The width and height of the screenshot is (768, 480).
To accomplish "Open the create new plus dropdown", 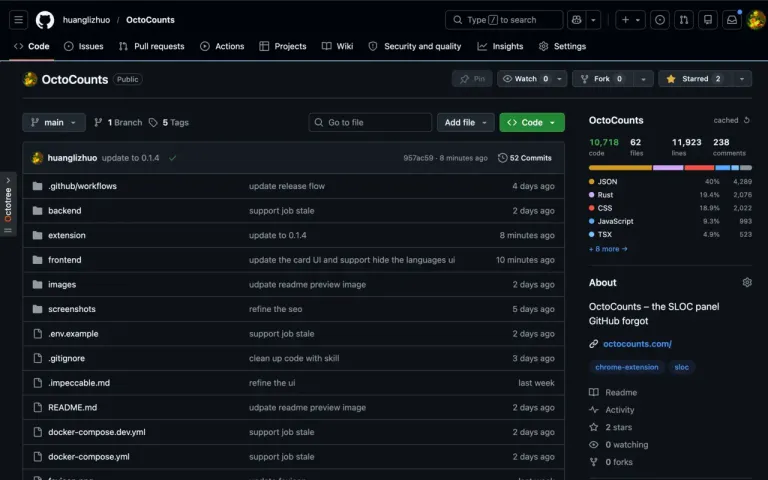I will [630, 20].
